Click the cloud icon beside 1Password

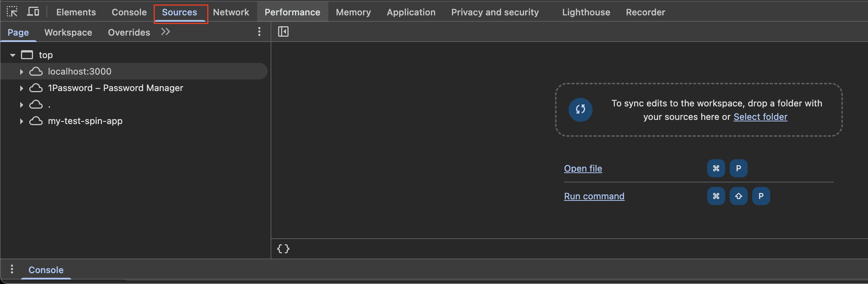[x=36, y=88]
